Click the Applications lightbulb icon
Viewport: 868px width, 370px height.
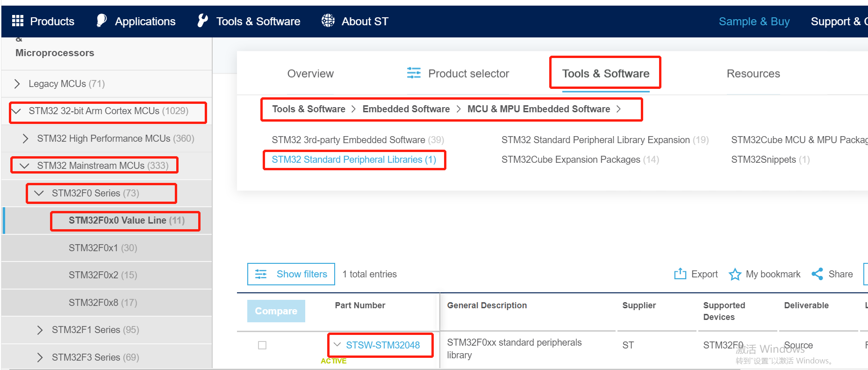101,21
